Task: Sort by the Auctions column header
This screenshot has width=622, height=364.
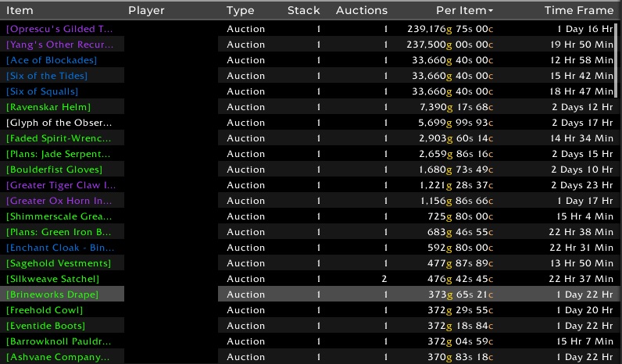Action: 361,11
